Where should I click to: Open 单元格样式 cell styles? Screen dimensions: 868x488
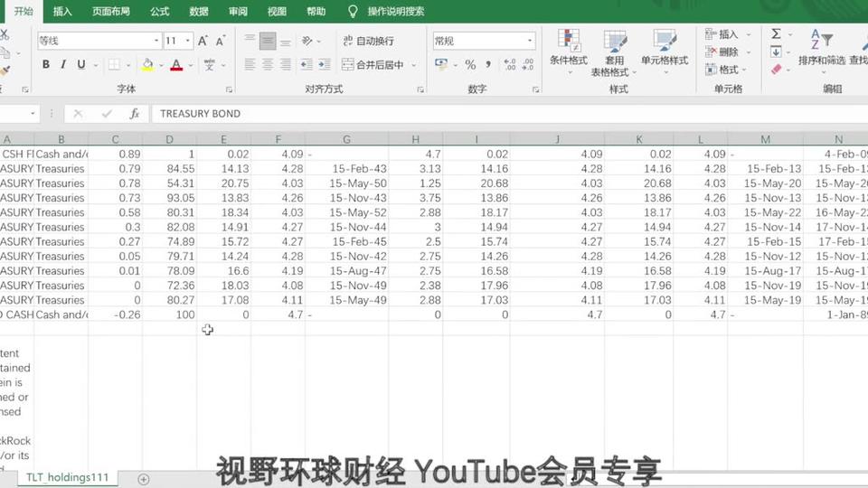[x=665, y=52]
